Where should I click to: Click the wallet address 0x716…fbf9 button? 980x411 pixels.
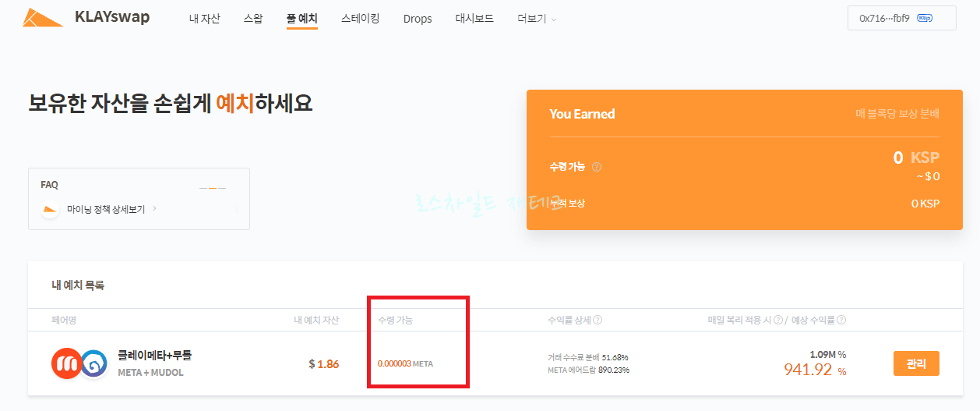pos(902,18)
